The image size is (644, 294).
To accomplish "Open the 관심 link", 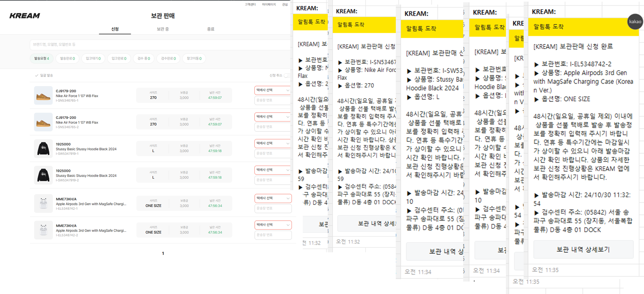I will pyautogui.click(x=285, y=5).
